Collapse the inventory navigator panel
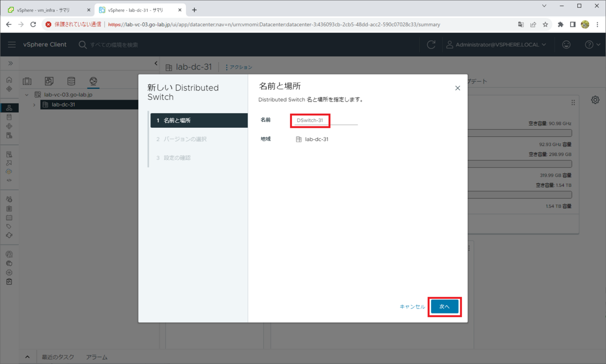The image size is (606, 364). [156, 63]
